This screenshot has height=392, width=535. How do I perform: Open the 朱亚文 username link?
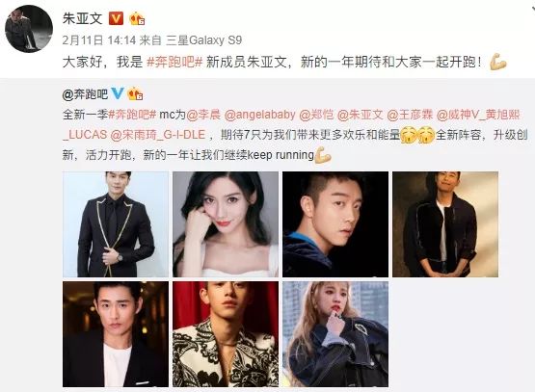[x=83, y=18]
